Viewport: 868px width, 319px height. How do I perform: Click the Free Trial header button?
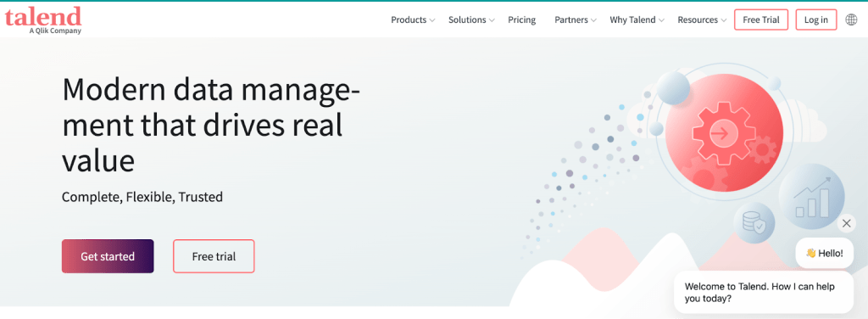[x=761, y=20]
